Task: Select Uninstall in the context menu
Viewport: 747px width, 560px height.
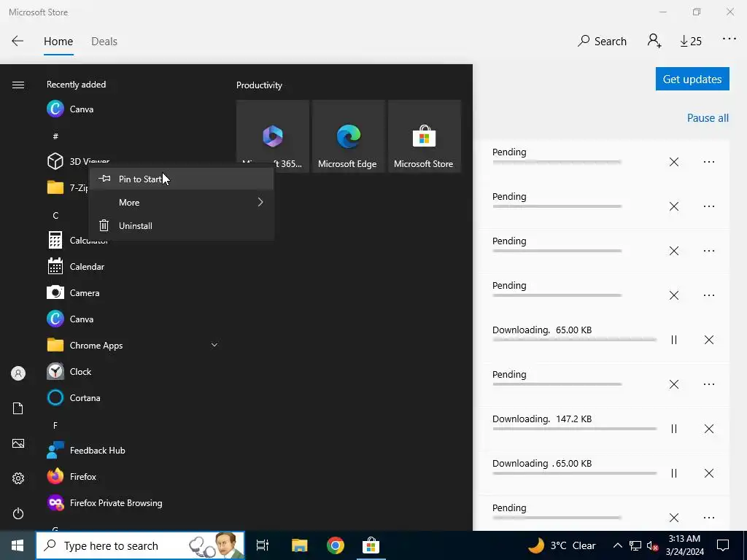Action: tap(181, 226)
